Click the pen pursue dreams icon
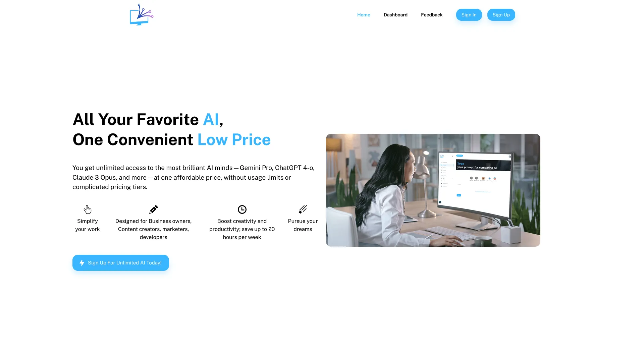 303,209
